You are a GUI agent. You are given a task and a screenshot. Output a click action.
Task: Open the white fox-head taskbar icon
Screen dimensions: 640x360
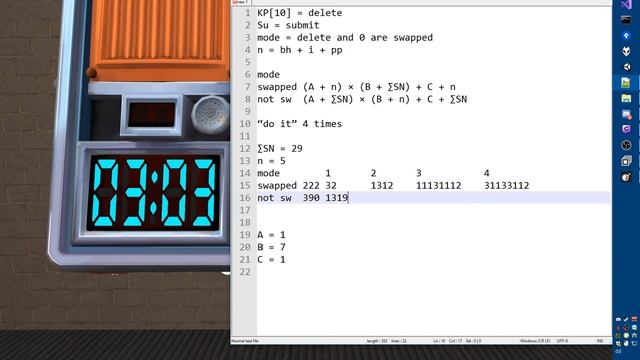tap(626, 51)
